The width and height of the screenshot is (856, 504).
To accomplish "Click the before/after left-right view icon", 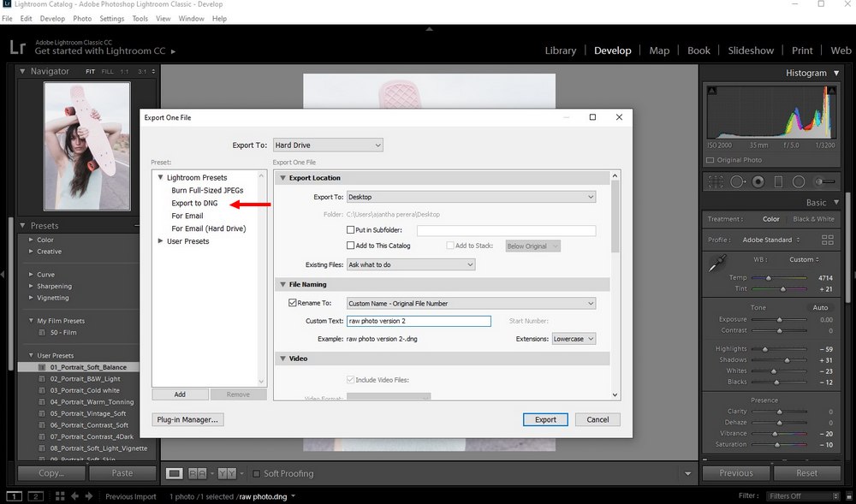I will pos(197,473).
